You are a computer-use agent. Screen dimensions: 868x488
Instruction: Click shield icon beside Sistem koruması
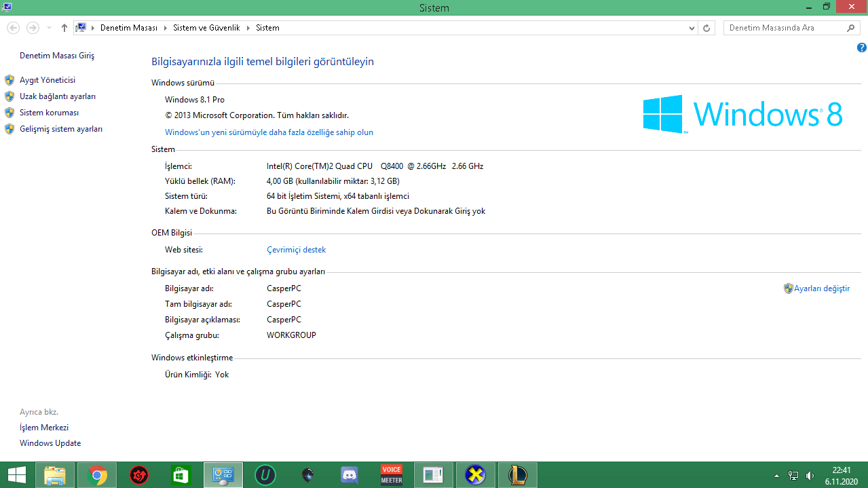coord(10,113)
